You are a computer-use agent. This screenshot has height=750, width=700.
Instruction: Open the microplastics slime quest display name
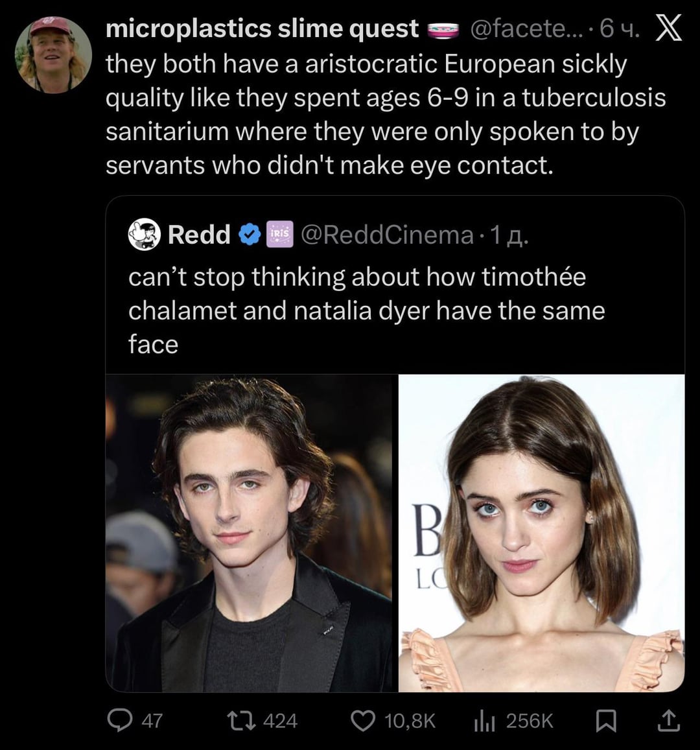click(262, 29)
